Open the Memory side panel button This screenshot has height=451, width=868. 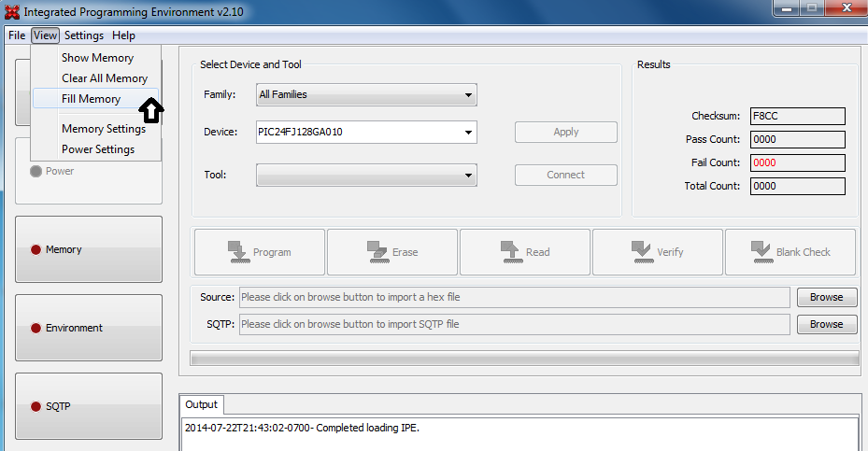(89, 249)
